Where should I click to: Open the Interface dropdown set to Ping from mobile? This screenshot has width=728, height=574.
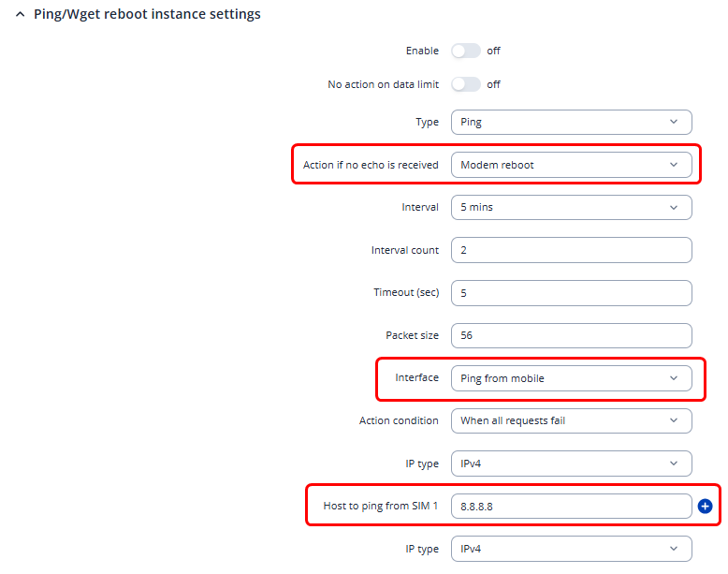click(571, 378)
